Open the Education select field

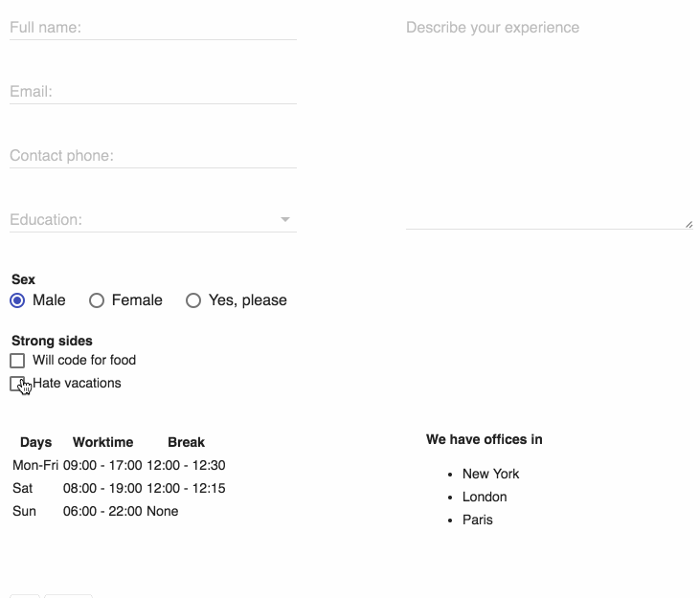(153, 219)
